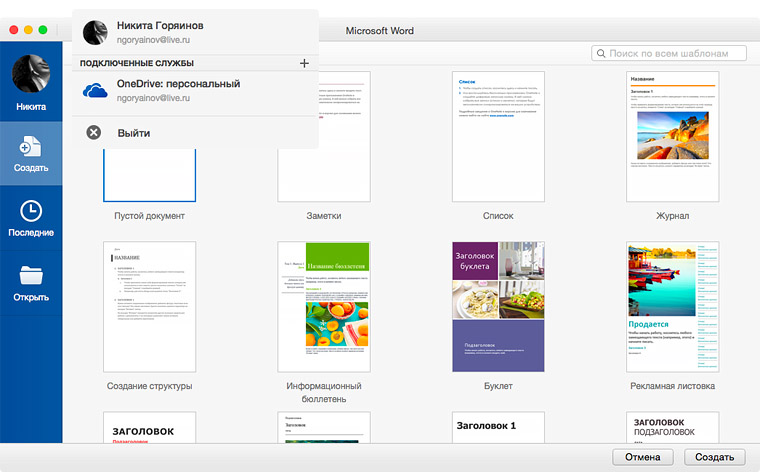760x472 pixels.
Task: Click the Создание структуры label
Action: point(149,386)
